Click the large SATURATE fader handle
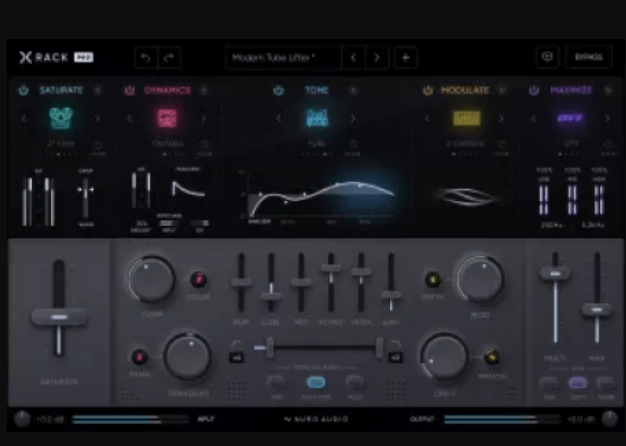626x446 pixels. (59, 317)
